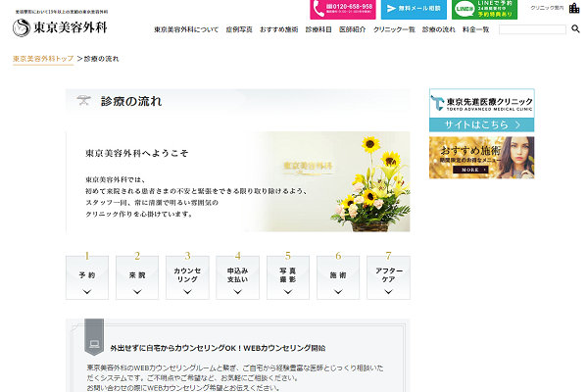The width and height of the screenshot is (588, 392).
Task: Open 診療の流れ menu item
Action: click(438, 29)
